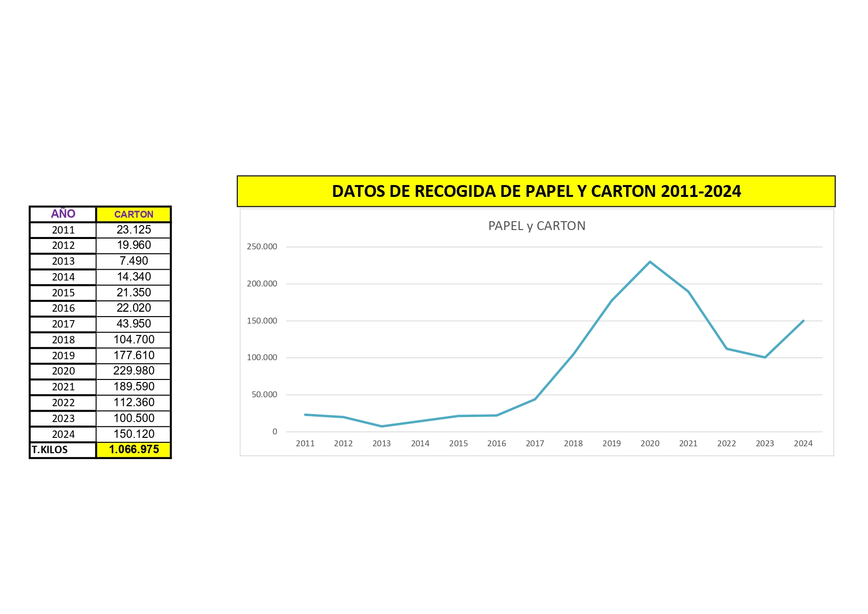Image resolution: width=868 pixels, height=614 pixels.
Task: Select the PAPEL y CARTON chart title
Action: 537,226
